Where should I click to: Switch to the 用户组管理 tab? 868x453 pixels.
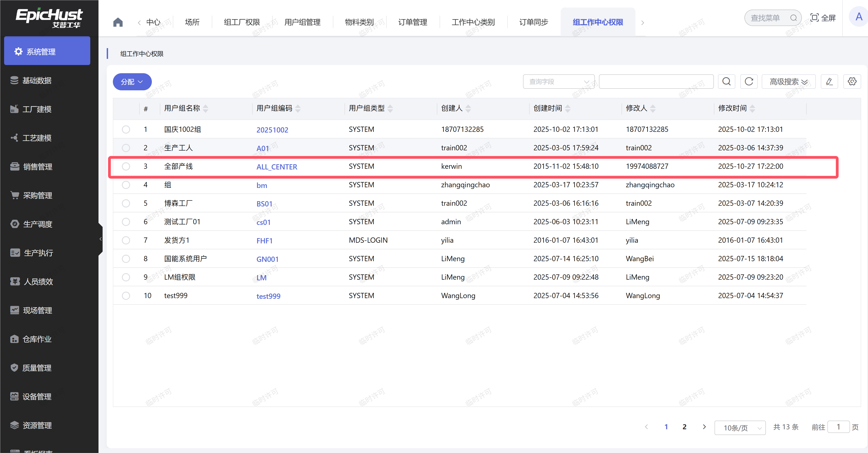tap(302, 22)
